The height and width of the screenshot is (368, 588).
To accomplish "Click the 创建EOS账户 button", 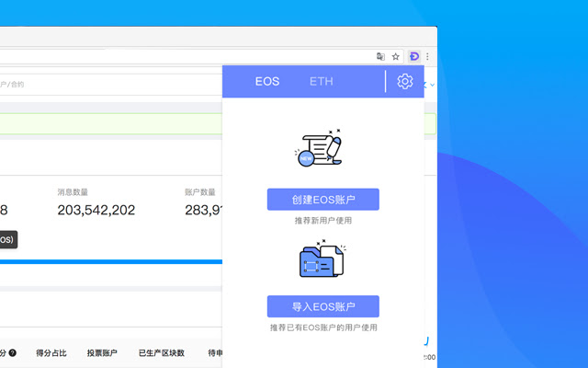I will [x=323, y=200].
